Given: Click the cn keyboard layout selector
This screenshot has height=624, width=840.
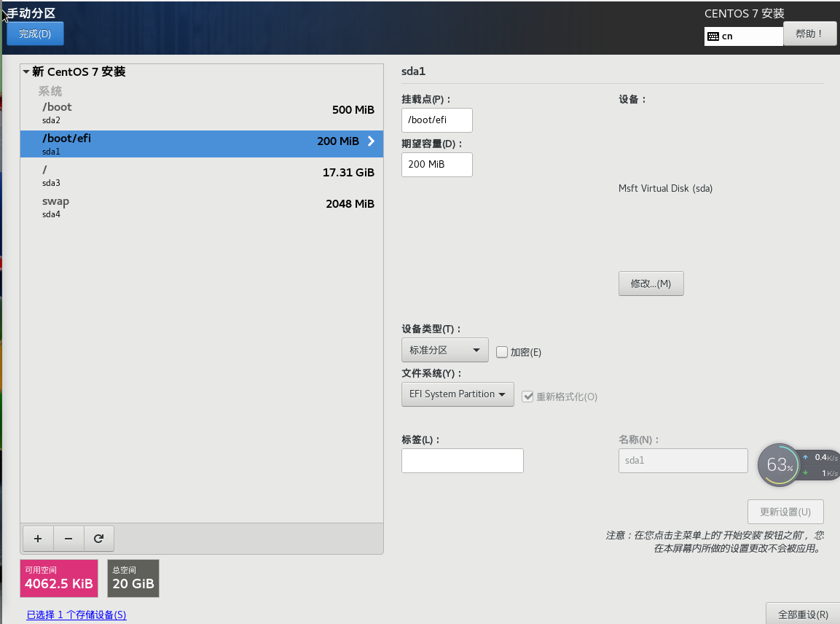Looking at the screenshot, I should (744, 36).
